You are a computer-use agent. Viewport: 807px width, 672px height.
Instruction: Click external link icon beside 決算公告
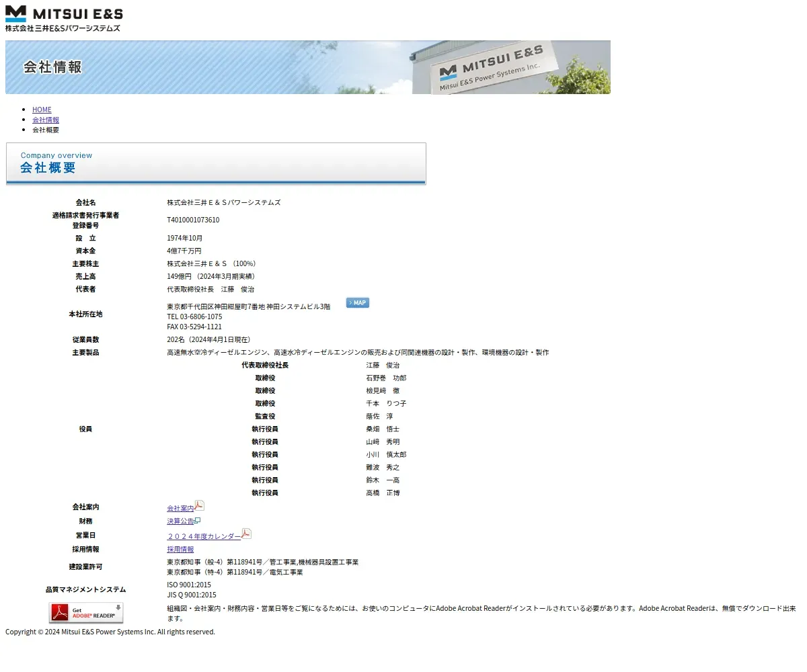(x=197, y=521)
